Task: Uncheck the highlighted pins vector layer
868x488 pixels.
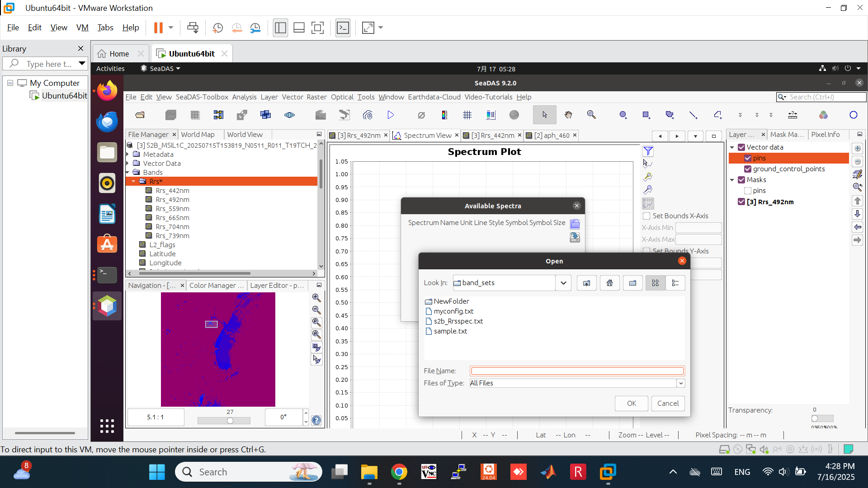Action: pos(748,158)
